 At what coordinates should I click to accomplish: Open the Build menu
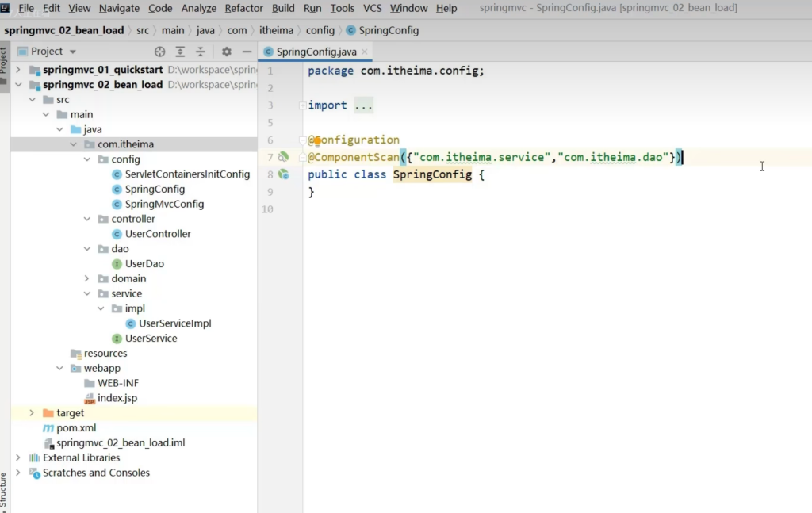283,8
